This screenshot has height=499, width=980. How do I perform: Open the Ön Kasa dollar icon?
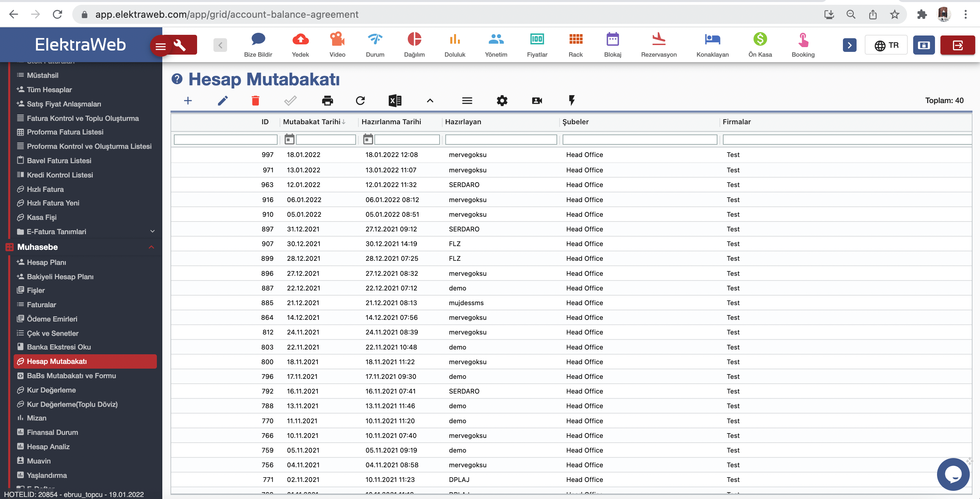(760, 39)
